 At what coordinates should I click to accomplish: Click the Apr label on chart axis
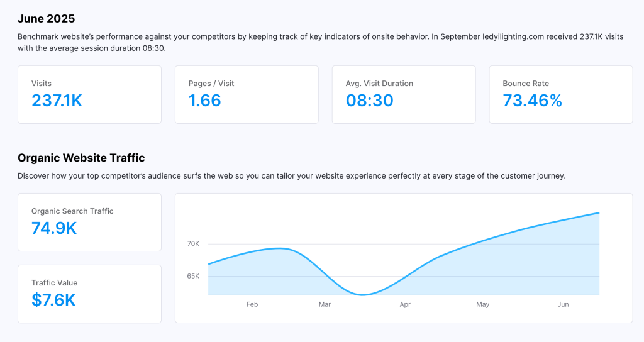click(x=405, y=304)
